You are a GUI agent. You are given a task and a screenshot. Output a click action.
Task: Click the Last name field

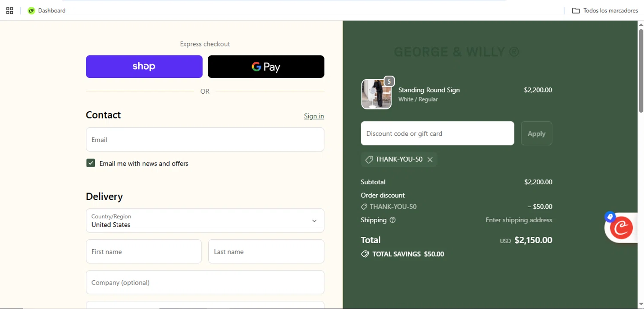[266, 251]
